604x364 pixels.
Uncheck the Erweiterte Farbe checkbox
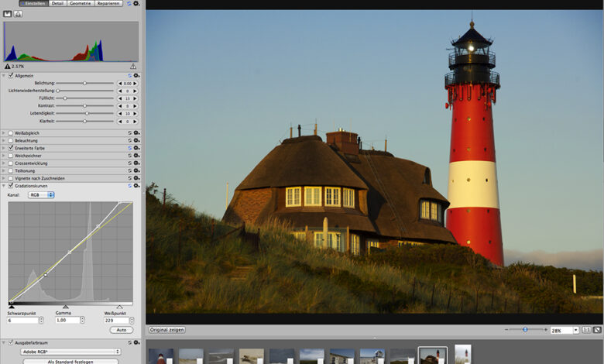pyautogui.click(x=10, y=148)
